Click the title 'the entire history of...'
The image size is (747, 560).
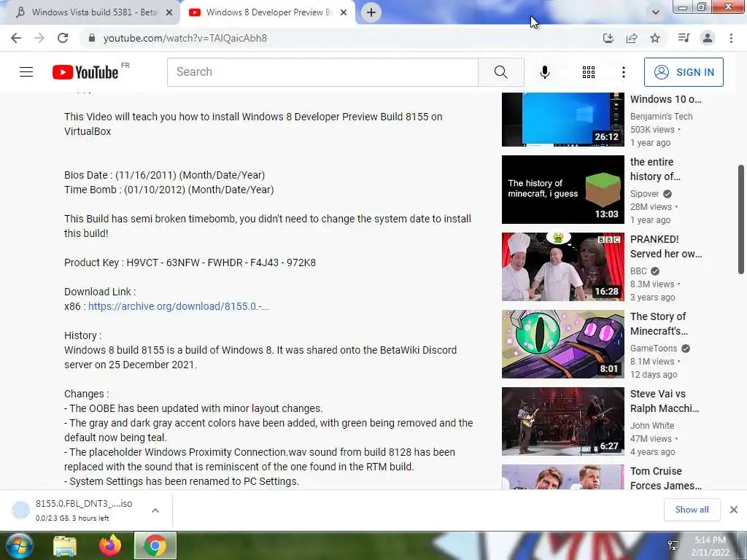coord(655,169)
